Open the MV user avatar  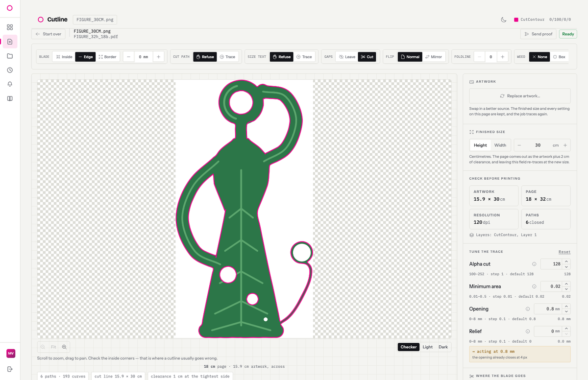[x=10, y=354]
